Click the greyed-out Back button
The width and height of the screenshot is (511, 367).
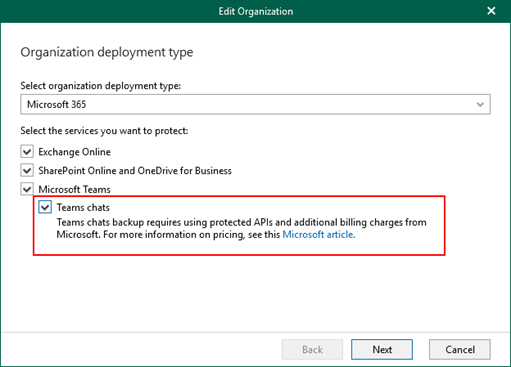tap(312, 349)
